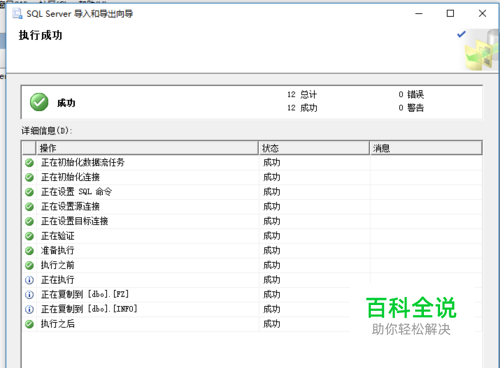Select the 正在初始化连接 row text
This screenshot has height=368, width=500.
(70, 177)
